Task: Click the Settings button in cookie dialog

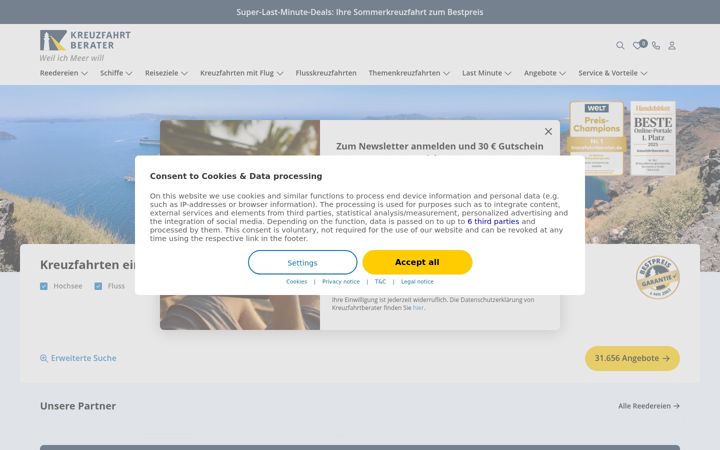Action: pyautogui.click(x=303, y=263)
